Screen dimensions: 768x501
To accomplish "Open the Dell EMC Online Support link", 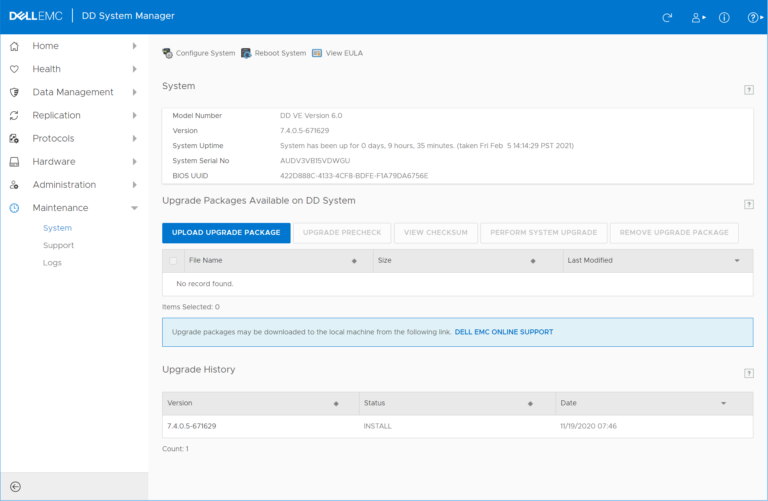I will pyautogui.click(x=504, y=332).
